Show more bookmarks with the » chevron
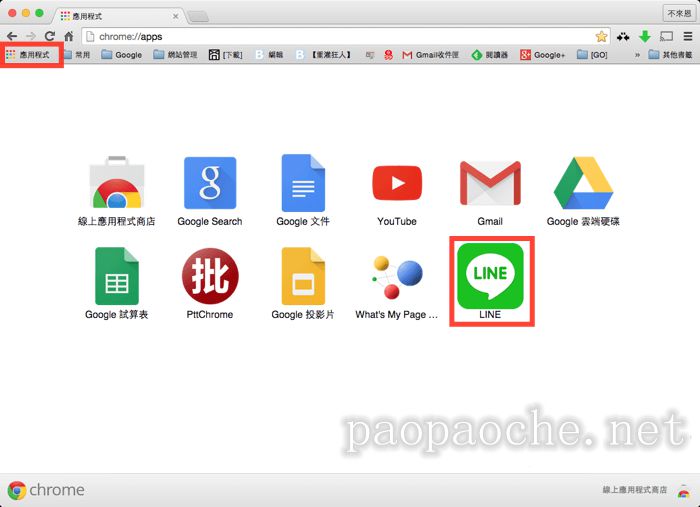The width and height of the screenshot is (700, 507). click(637, 54)
